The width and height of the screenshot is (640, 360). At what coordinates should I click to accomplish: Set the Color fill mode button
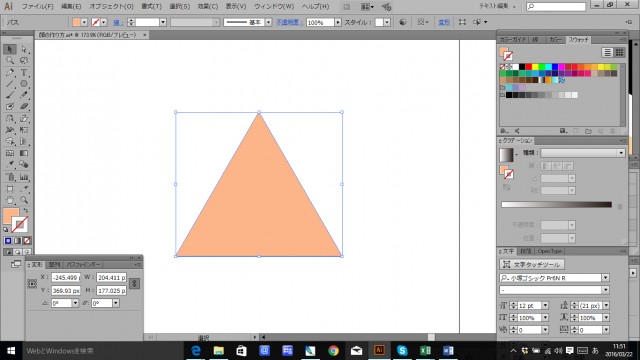(x=8, y=241)
